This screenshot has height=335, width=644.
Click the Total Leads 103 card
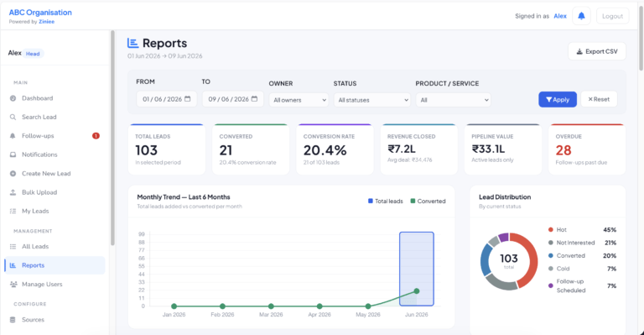click(x=167, y=149)
